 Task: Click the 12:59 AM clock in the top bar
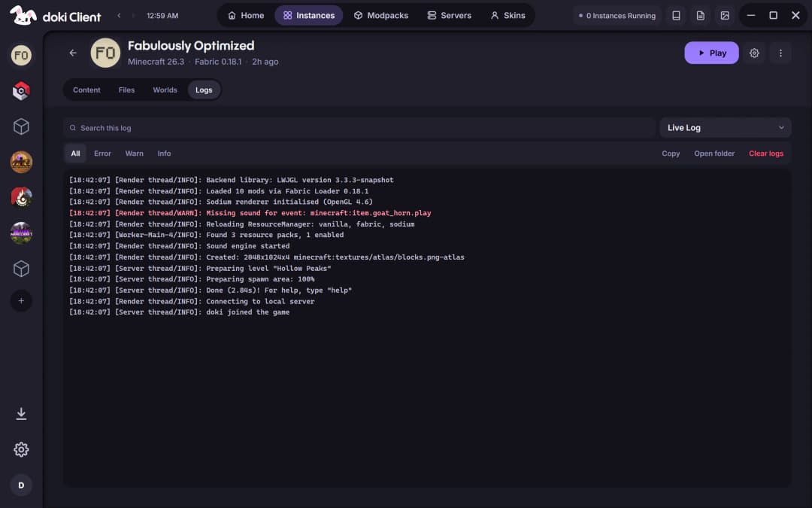(162, 16)
